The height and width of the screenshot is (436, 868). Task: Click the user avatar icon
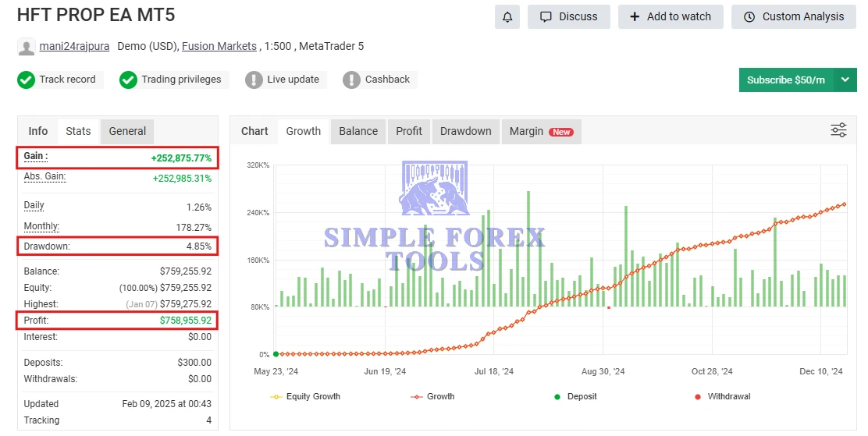point(26,47)
